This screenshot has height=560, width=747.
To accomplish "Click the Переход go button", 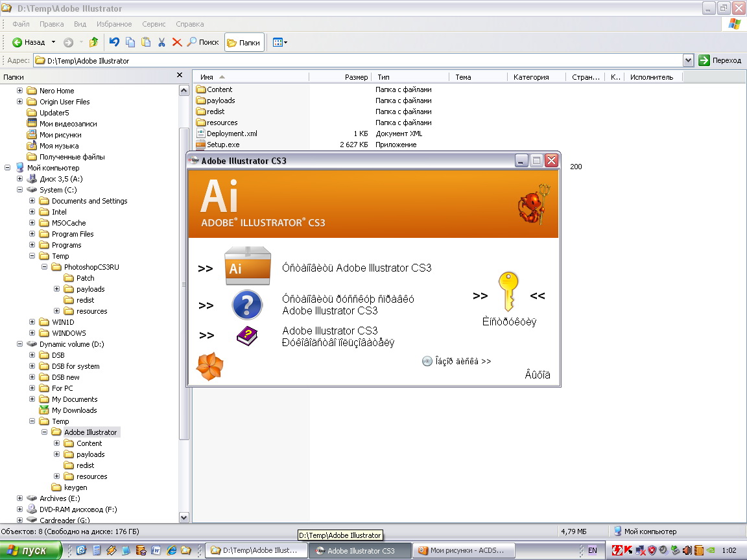I will pos(720,60).
